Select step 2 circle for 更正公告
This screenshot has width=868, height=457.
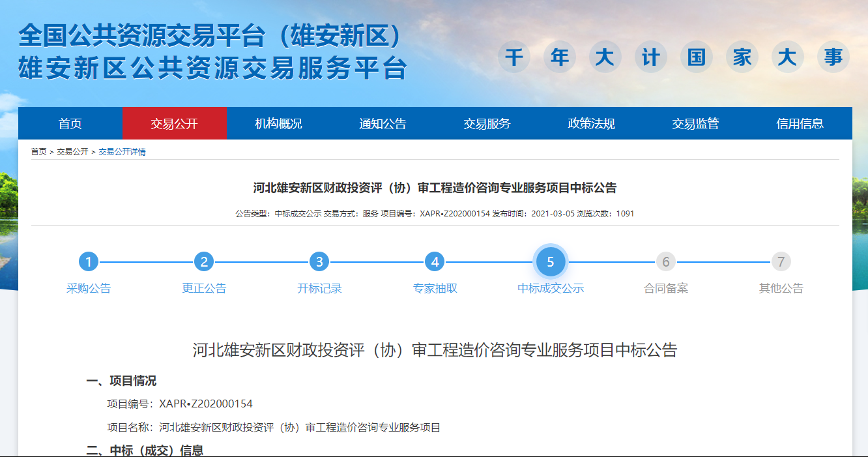[x=204, y=262]
